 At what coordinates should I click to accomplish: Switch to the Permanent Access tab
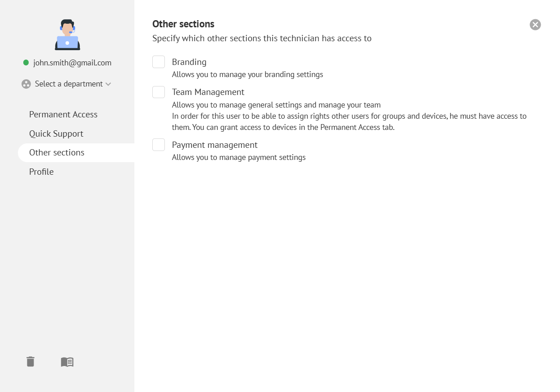[x=63, y=114]
